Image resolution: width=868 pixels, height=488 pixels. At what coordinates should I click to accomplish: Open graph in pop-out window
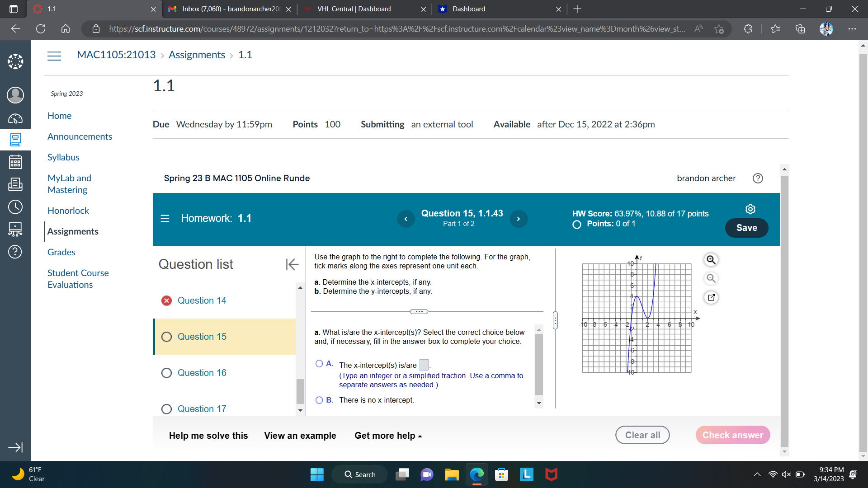(x=711, y=297)
